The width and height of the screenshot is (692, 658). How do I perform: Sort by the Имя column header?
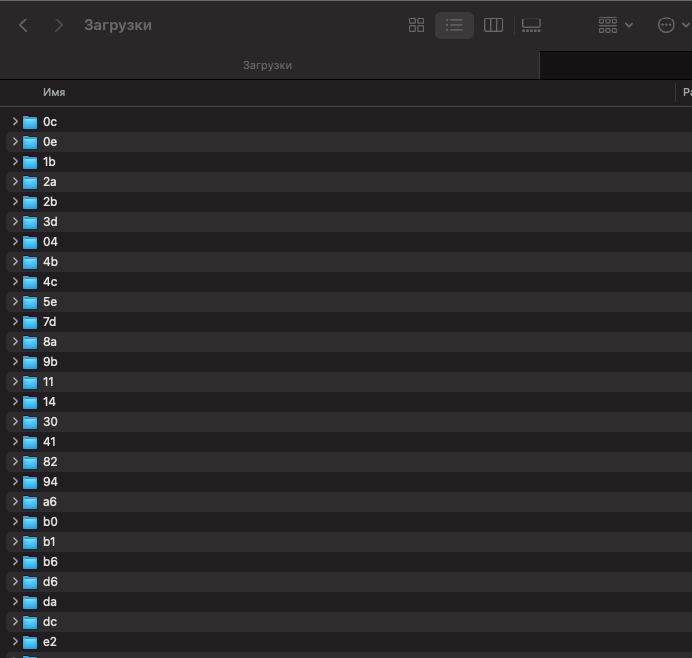point(54,92)
